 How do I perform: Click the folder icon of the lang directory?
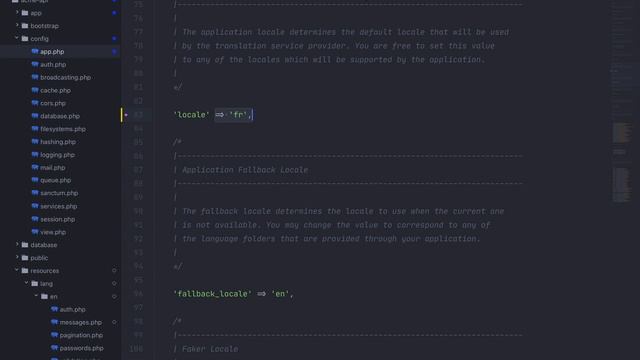tap(35, 284)
